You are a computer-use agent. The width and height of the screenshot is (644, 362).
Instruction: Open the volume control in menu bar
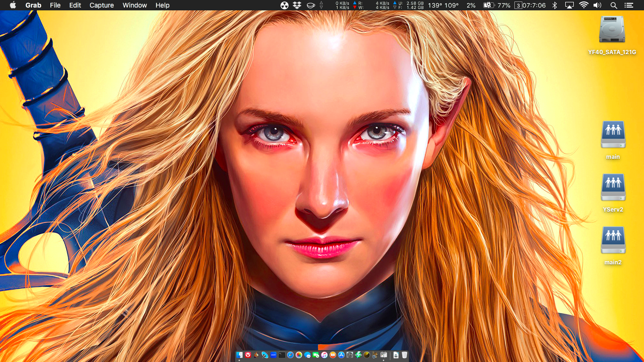pyautogui.click(x=597, y=5)
